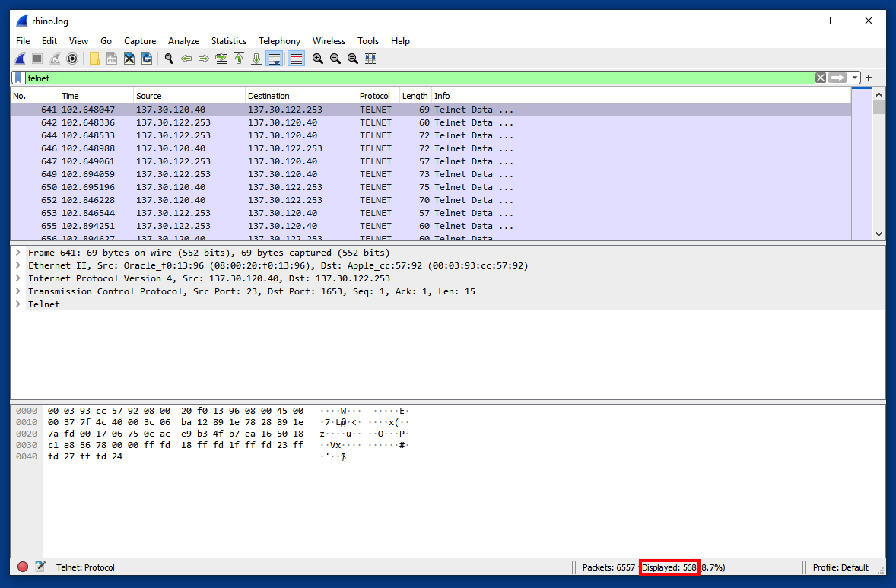Open the display filter history dropdown

click(856, 78)
